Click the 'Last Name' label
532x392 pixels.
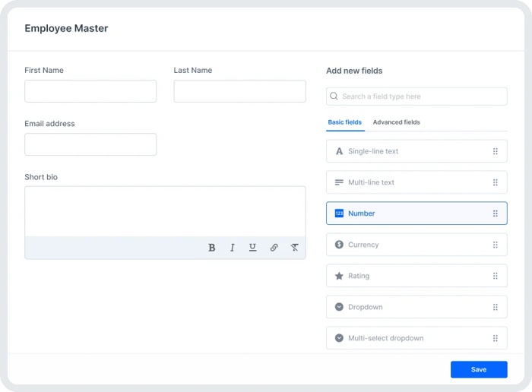tap(193, 70)
